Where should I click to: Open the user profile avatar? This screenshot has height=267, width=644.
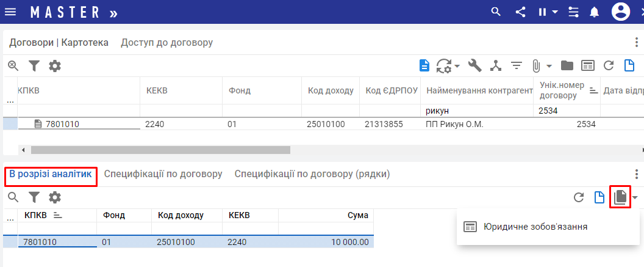pos(621,12)
